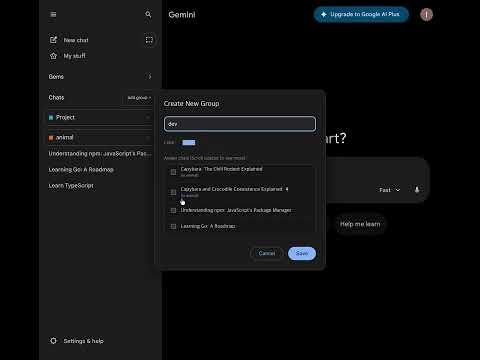Click the Settings gear icon
Image resolution: width=480 pixels, height=360 pixels.
pyautogui.click(x=53, y=341)
